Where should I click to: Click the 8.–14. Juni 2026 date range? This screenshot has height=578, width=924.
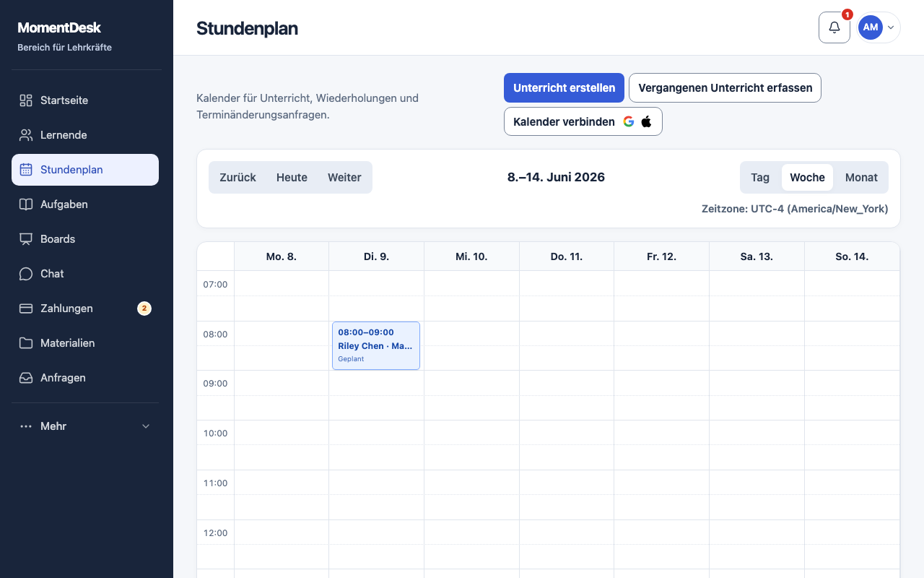pos(556,178)
